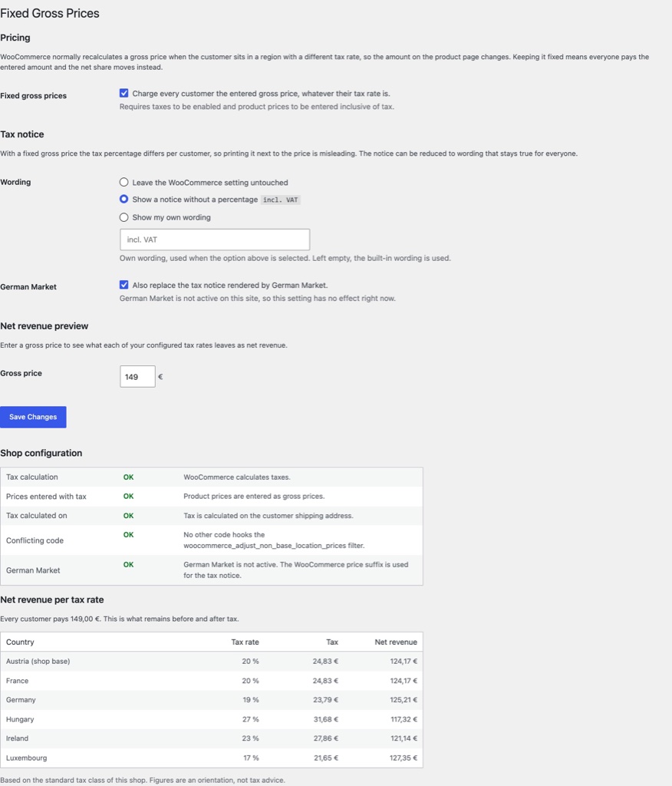Click Hungary's 117,32 € net revenue
The width and height of the screenshot is (672, 786).
click(x=404, y=719)
